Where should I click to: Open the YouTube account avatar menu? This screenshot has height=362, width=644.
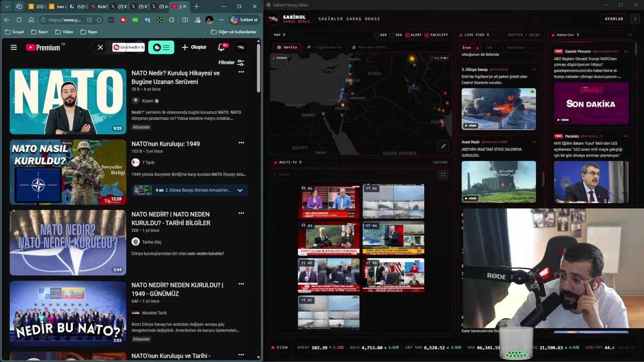click(240, 47)
